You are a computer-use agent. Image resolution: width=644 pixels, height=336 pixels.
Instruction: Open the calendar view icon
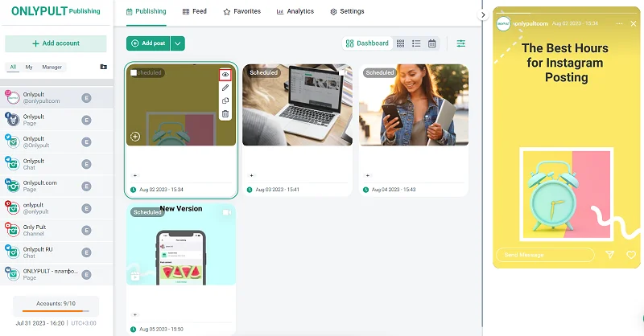coord(432,43)
